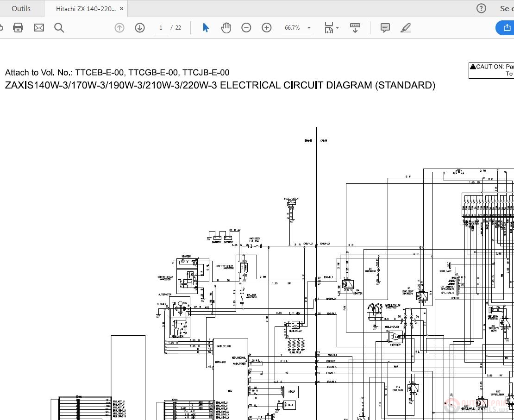Select the highlighter pen tool
Viewport: 514px width, 420px height.
tap(406, 27)
